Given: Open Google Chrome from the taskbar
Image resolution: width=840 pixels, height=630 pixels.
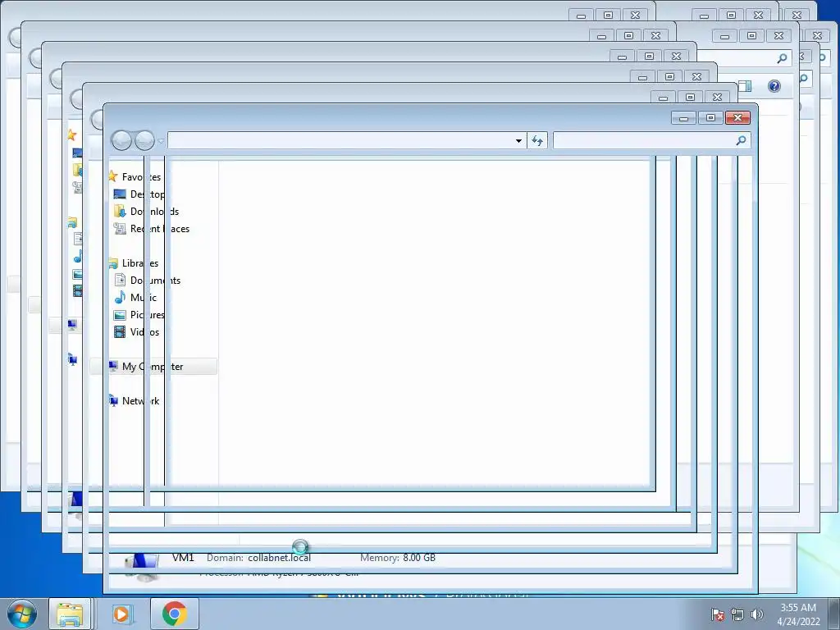Looking at the screenshot, I should point(175,614).
